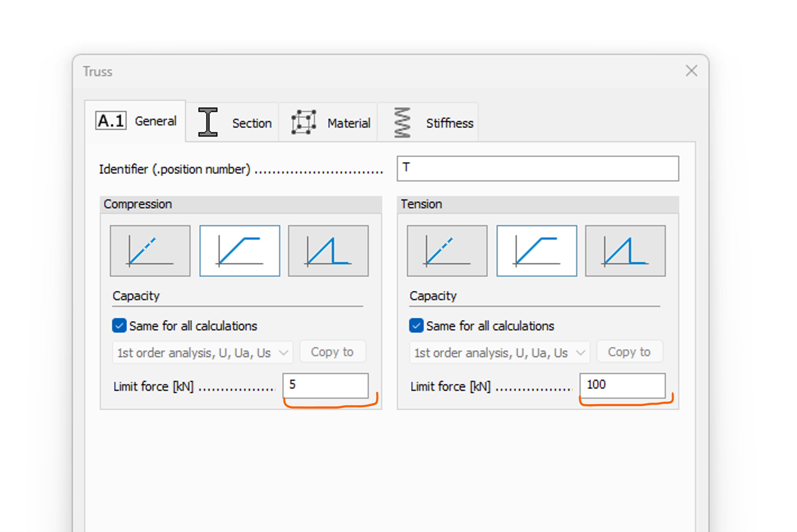This screenshot has height=532, width=797.
Task: Select plastic plateau behavior under Compression
Action: pos(240,251)
